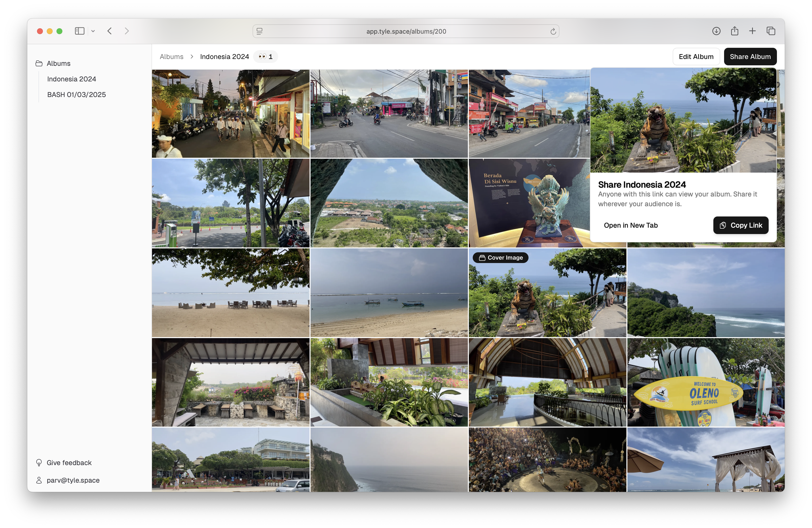Click the Albums breadcrumb link
812x528 pixels.
coord(172,57)
